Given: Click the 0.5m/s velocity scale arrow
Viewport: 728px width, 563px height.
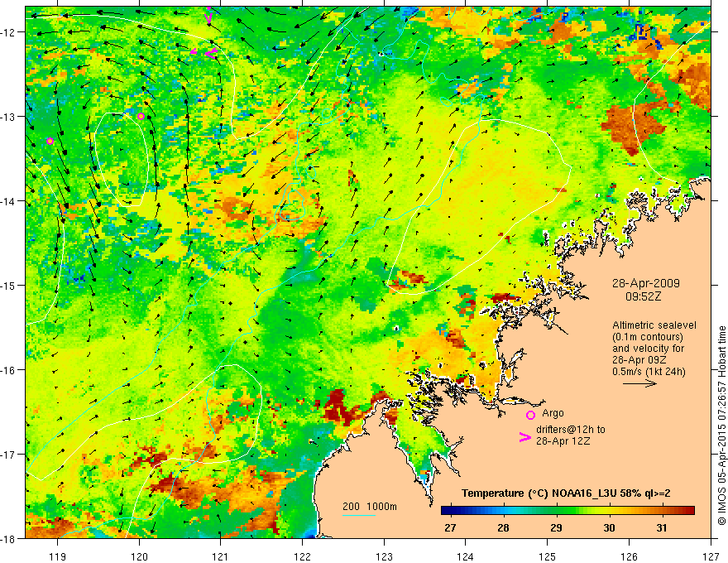Looking at the screenshot, I should coord(639,383).
